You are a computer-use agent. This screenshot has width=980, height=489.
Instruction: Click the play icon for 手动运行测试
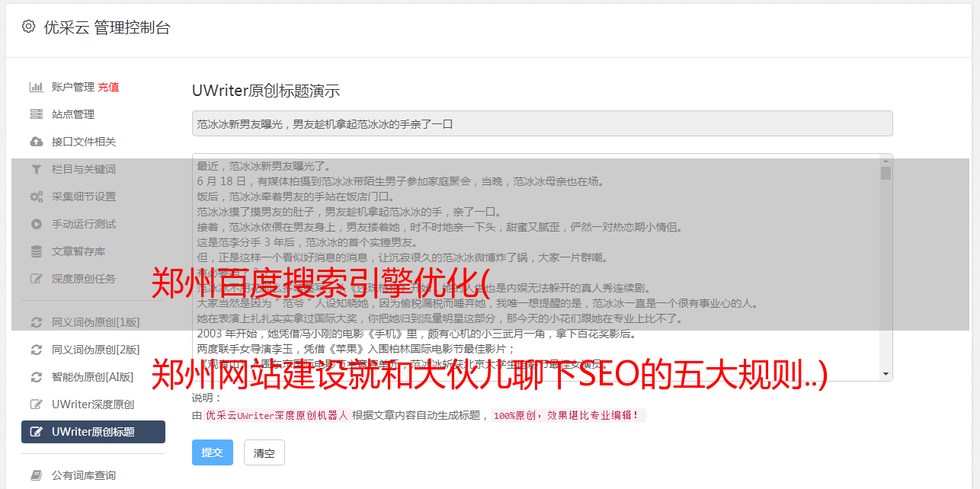(36, 224)
